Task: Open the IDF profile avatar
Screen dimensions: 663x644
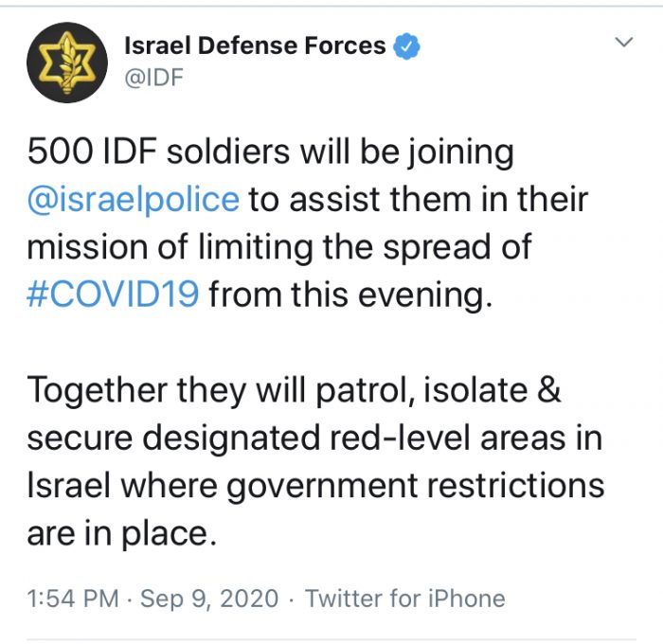Action: (x=67, y=63)
